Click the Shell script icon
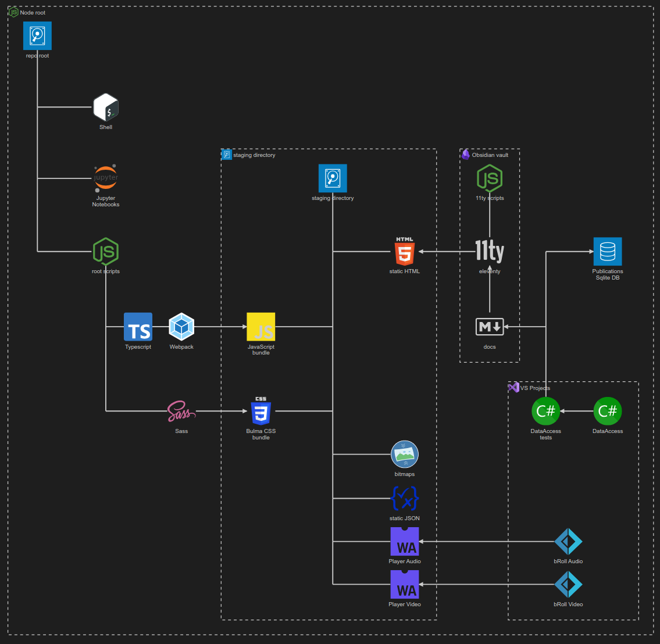The width and height of the screenshot is (660, 644). click(x=106, y=108)
